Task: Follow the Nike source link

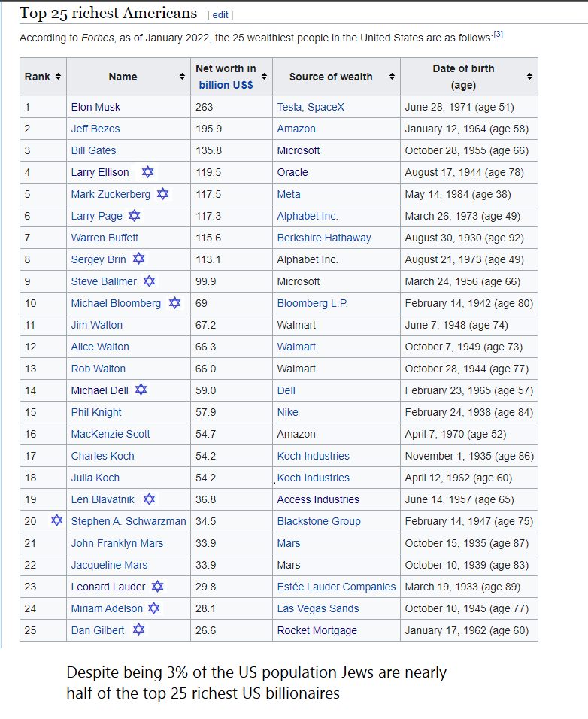Action: (287, 412)
